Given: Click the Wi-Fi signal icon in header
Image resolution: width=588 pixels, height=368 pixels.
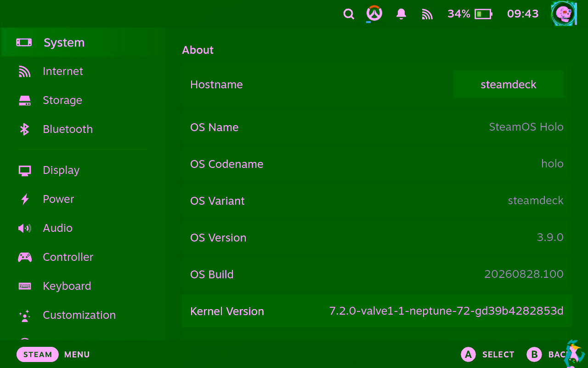Looking at the screenshot, I should [427, 14].
